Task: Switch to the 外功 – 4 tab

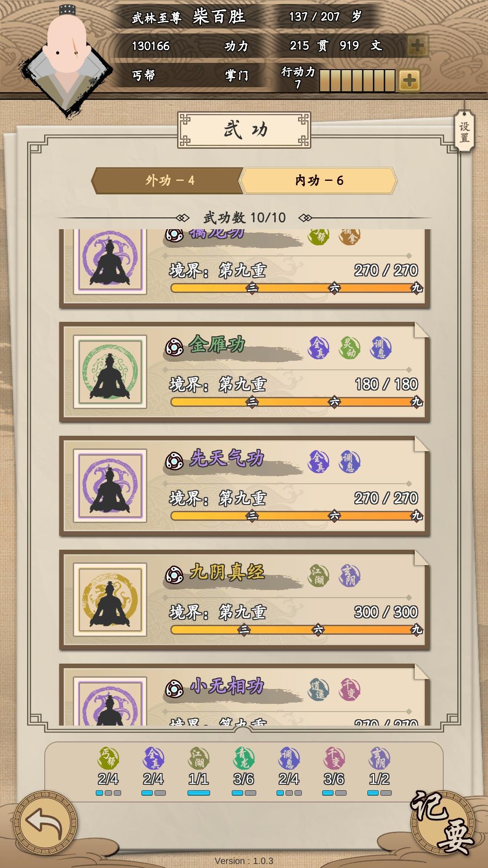Action: click(168, 181)
